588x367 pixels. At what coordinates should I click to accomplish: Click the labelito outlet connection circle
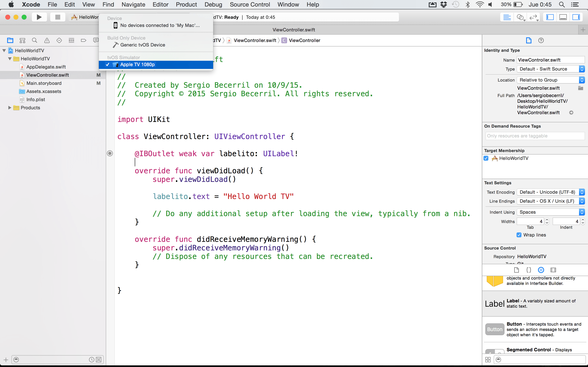pos(110,153)
